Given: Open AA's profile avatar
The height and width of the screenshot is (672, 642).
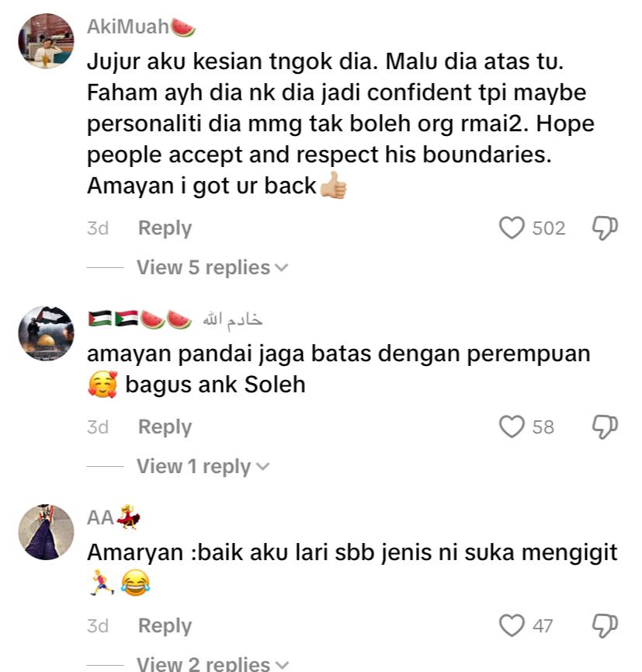Looking at the screenshot, I should [x=47, y=532].
